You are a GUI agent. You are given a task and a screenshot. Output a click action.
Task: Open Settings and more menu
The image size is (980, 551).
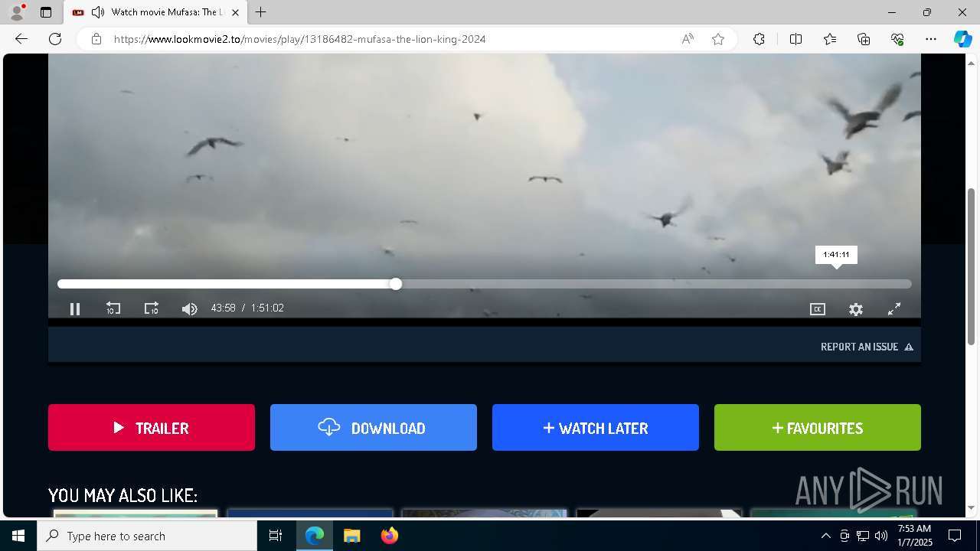(x=931, y=39)
